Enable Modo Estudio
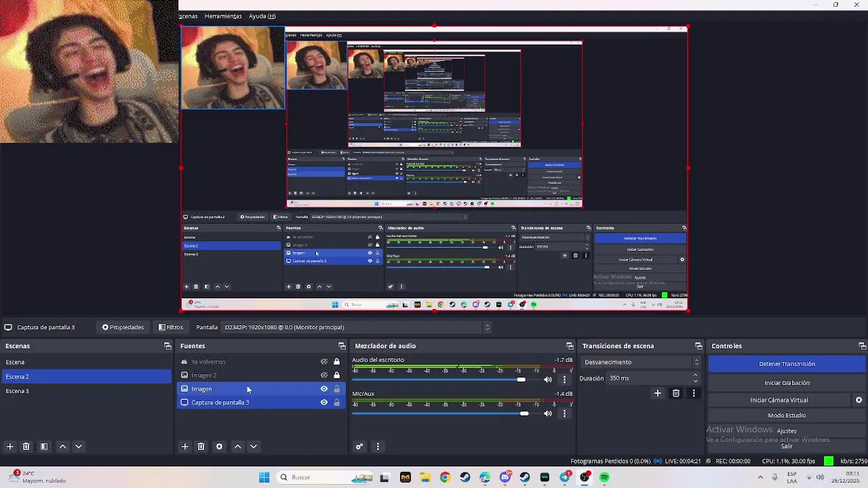 pyautogui.click(x=787, y=415)
